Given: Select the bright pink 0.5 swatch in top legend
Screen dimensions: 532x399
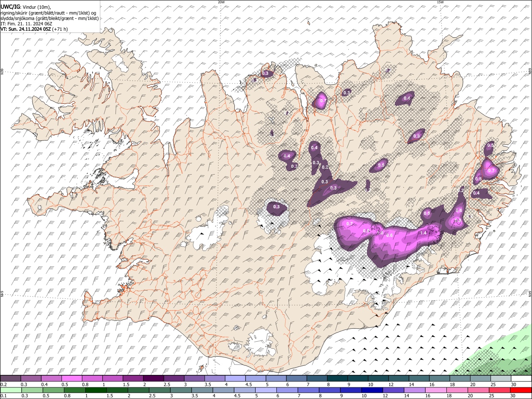Looking at the screenshot, I should 71,379.
